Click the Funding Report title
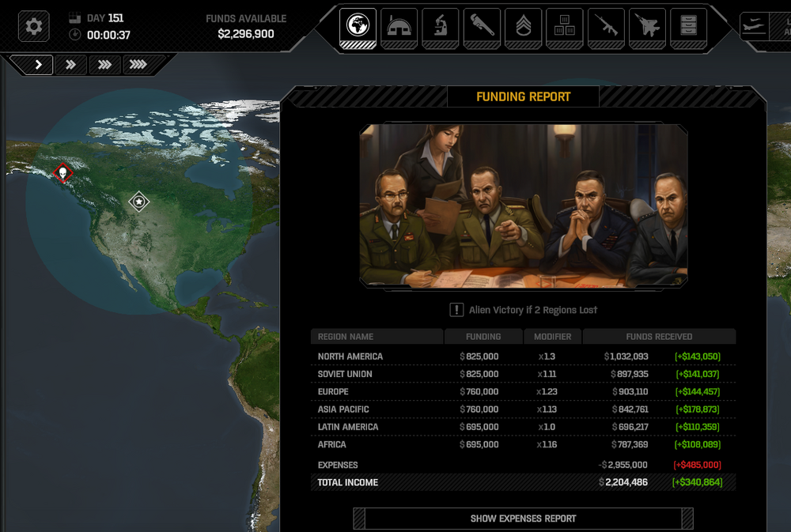This screenshot has width=791, height=532. click(x=523, y=96)
